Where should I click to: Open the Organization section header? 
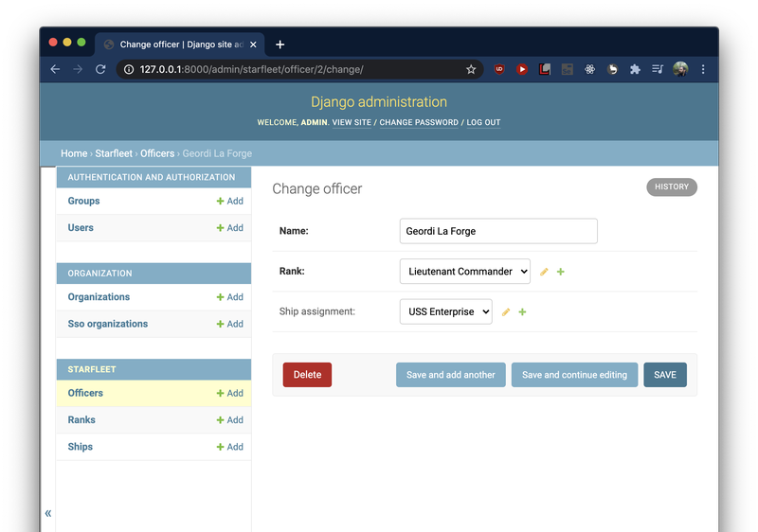[99, 274]
